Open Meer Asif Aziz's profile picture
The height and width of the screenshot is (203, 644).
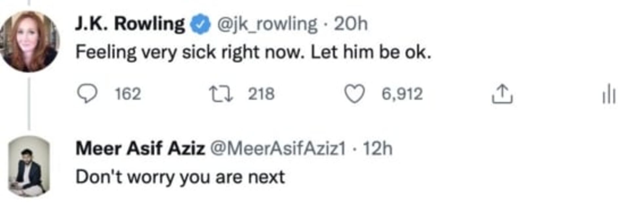coord(30,166)
